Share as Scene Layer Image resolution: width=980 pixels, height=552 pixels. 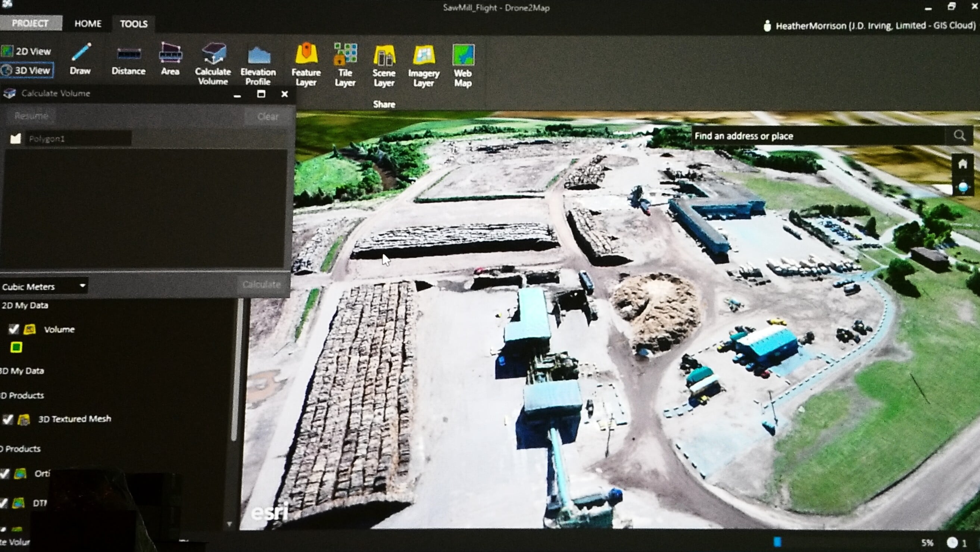pos(384,65)
